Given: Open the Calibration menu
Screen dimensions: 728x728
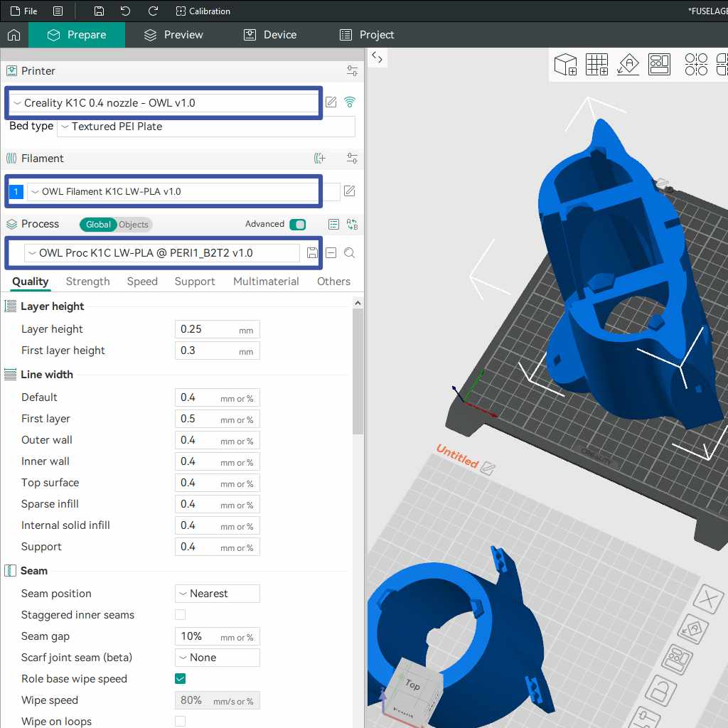Looking at the screenshot, I should (203, 11).
